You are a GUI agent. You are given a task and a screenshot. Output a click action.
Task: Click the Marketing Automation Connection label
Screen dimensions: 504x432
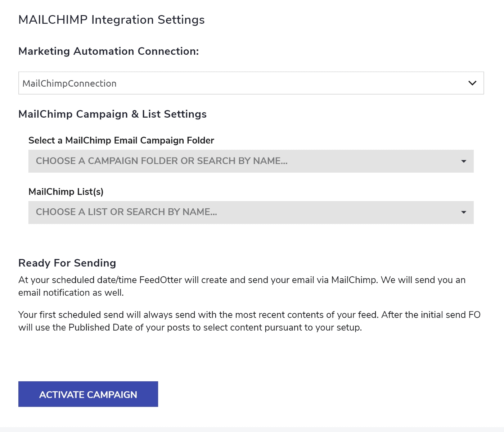pyautogui.click(x=108, y=51)
